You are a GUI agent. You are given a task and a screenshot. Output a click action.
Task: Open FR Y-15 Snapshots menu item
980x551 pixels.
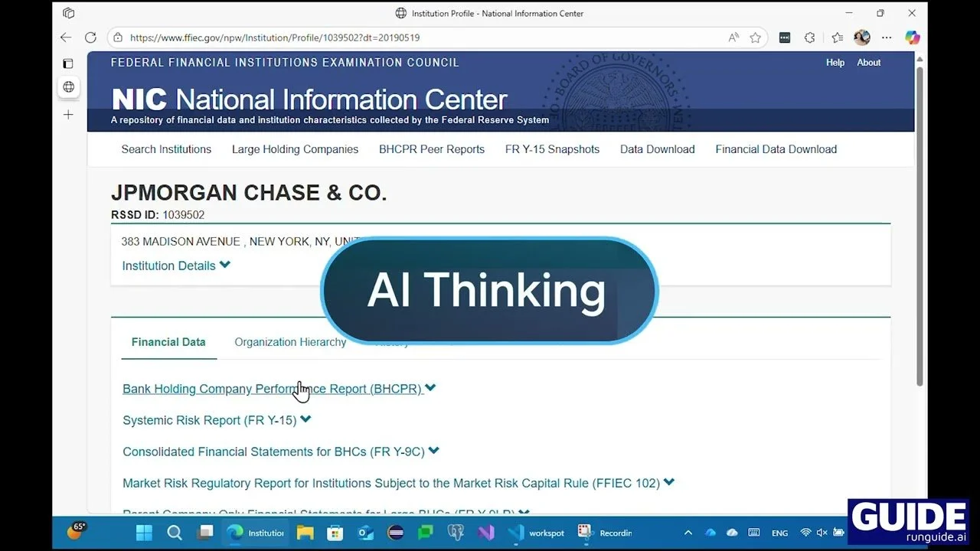coord(552,149)
